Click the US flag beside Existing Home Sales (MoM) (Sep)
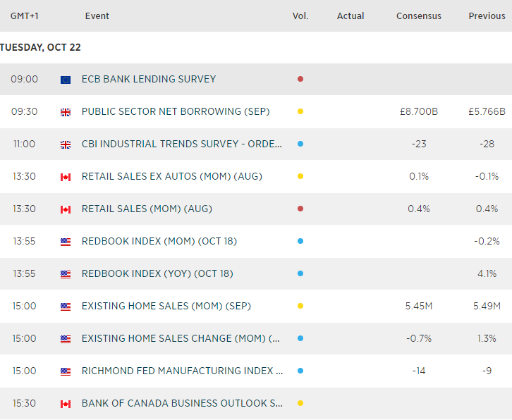This screenshot has width=512, height=420. 66,307
